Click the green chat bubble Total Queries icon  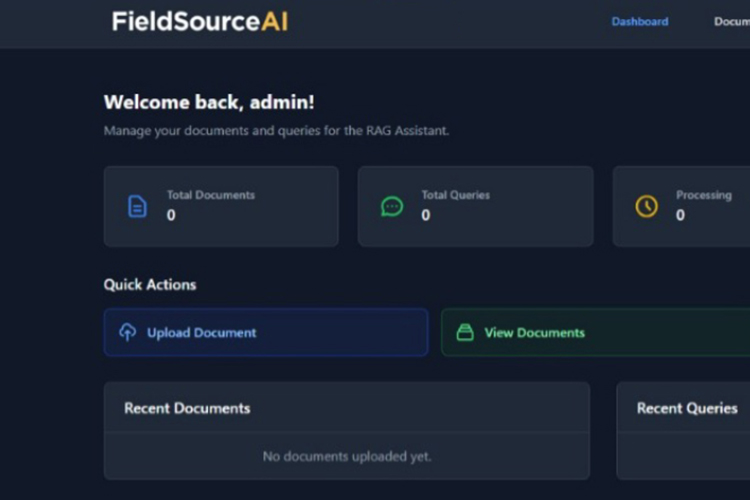coord(392,206)
